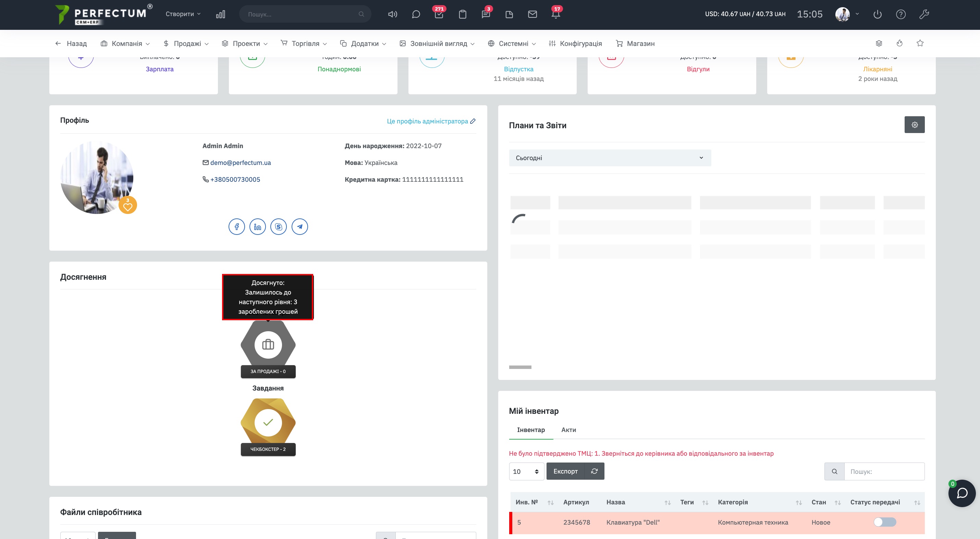Image resolution: width=980 pixels, height=539 pixels.
Task: Click the ЗА ПРОДАЖІ achievement badge
Action: click(x=268, y=349)
